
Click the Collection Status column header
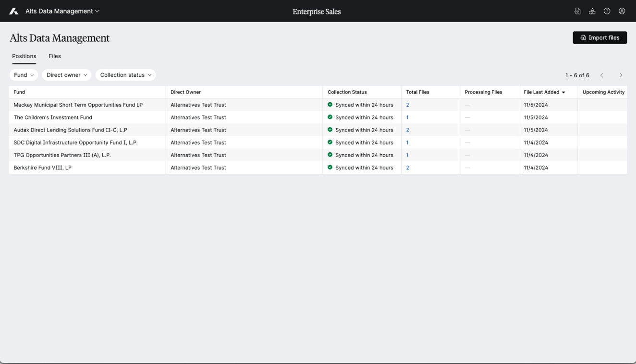coord(347,92)
